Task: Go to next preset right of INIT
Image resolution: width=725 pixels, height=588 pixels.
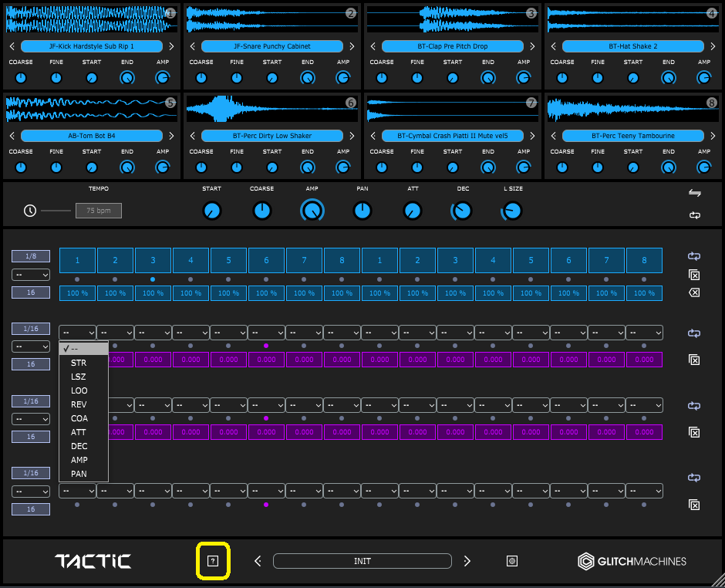Action: (x=467, y=561)
